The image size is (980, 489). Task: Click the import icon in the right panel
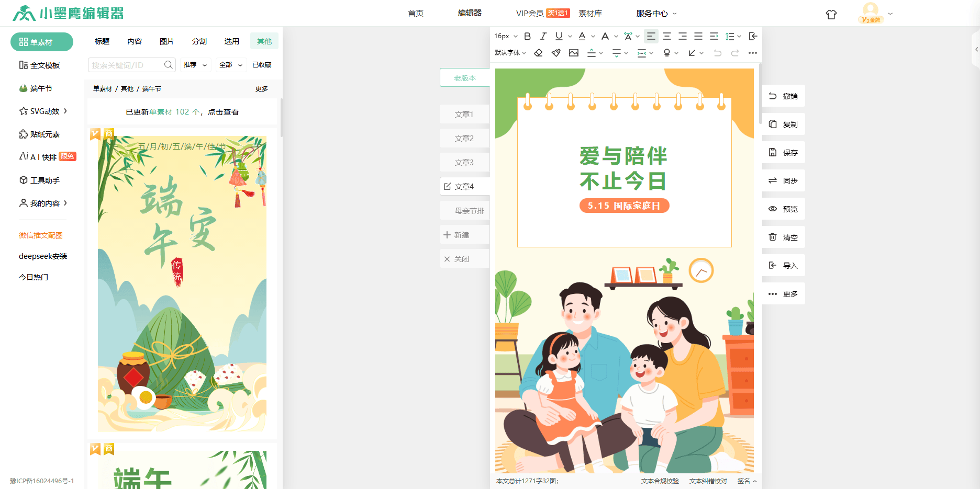(773, 266)
